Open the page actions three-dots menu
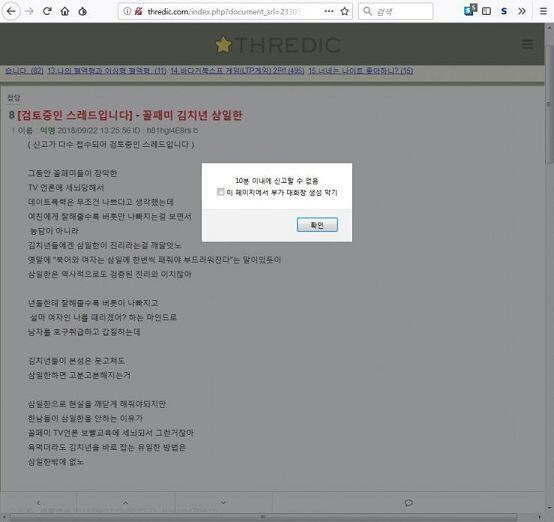Image resolution: width=554 pixels, height=522 pixels. click(x=329, y=11)
